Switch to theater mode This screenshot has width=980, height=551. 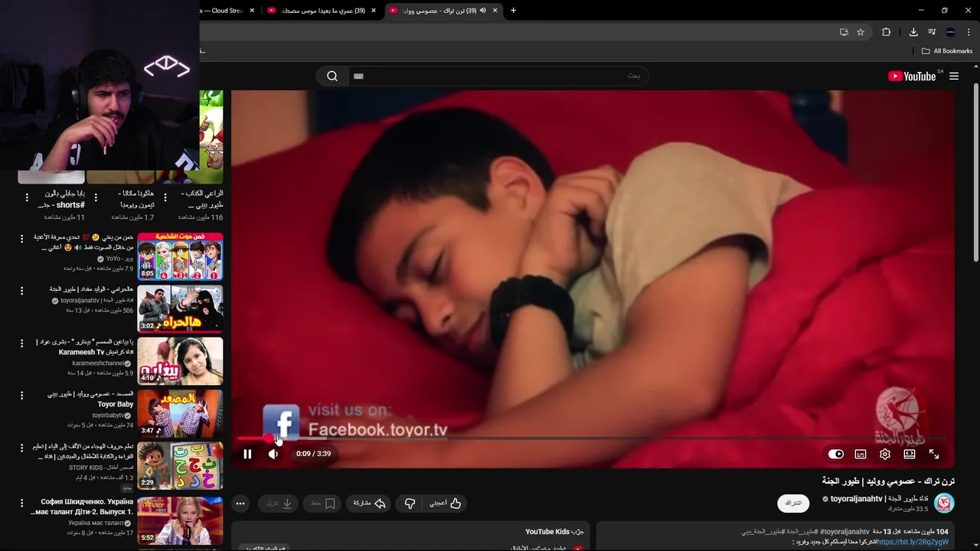tap(910, 454)
